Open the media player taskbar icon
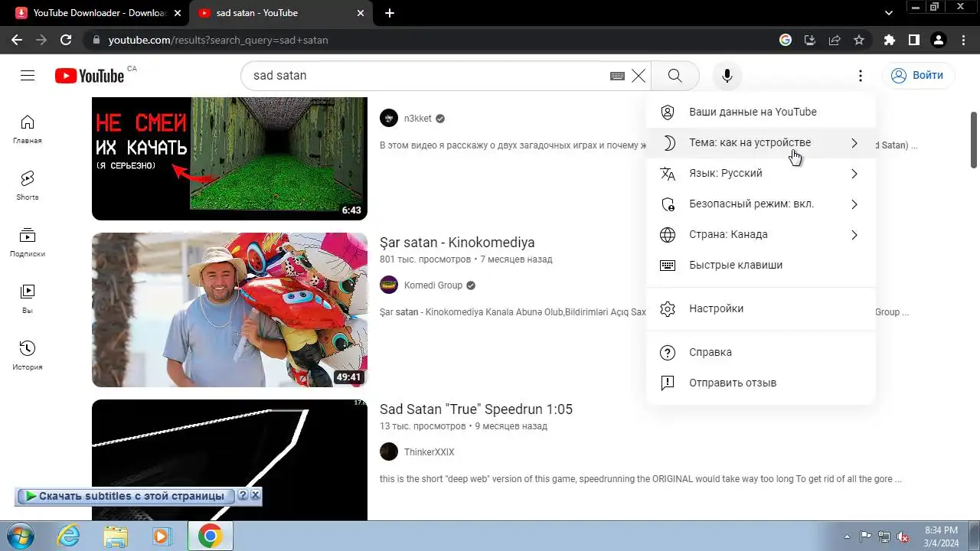 pyautogui.click(x=162, y=536)
